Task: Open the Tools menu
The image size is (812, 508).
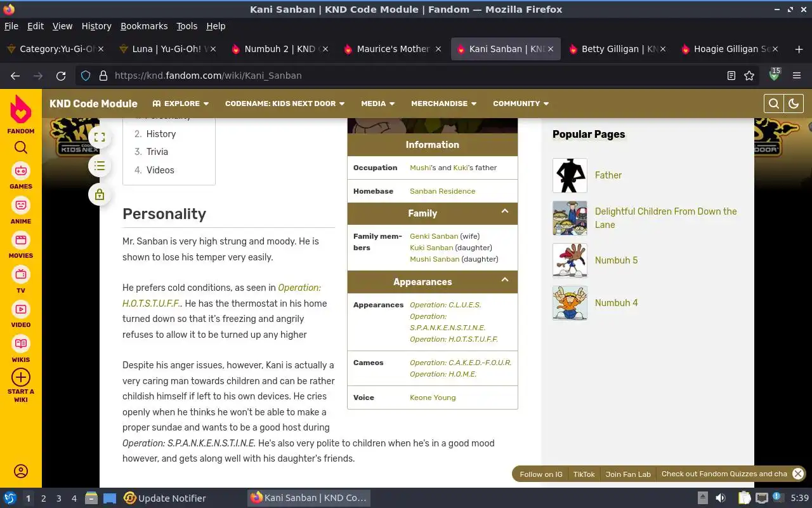Action: pyautogui.click(x=187, y=26)
